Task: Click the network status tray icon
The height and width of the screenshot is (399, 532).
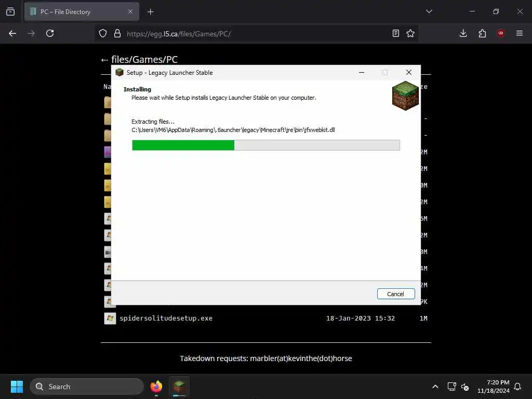Action: pyautogui.click(x=451, y=387)
